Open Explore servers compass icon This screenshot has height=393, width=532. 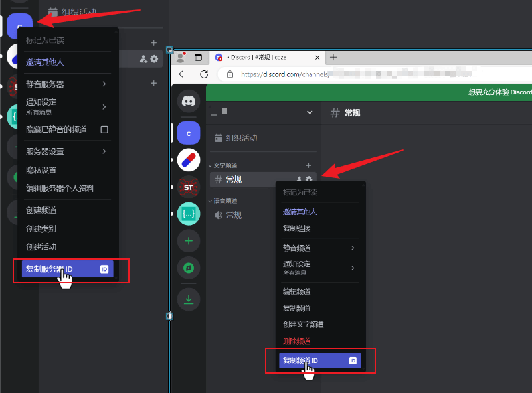[189, 268]
